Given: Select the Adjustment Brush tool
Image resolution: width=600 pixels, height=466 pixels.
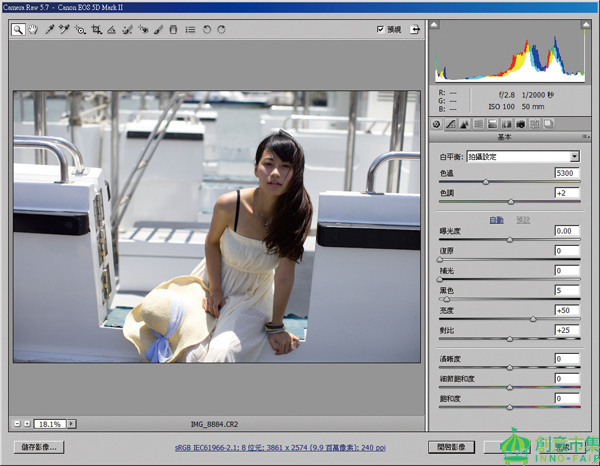Looking at the screenshot, I should (158, 29).
